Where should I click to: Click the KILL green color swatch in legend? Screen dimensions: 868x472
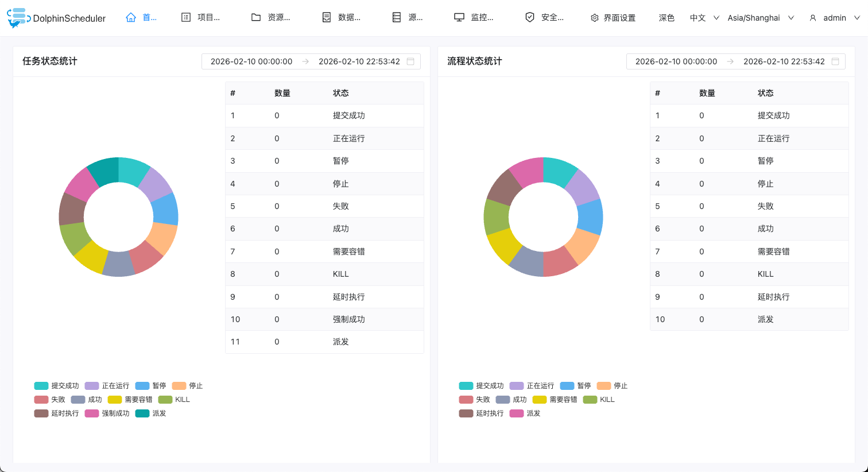[166, 399]
